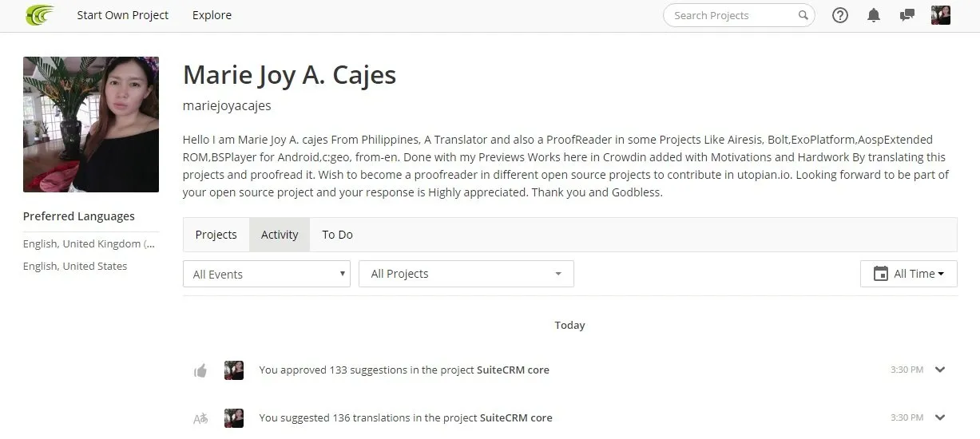This screenshot has height=439, width=980.
Task: Click the translation suggestion icon
Action: [200, 418]
